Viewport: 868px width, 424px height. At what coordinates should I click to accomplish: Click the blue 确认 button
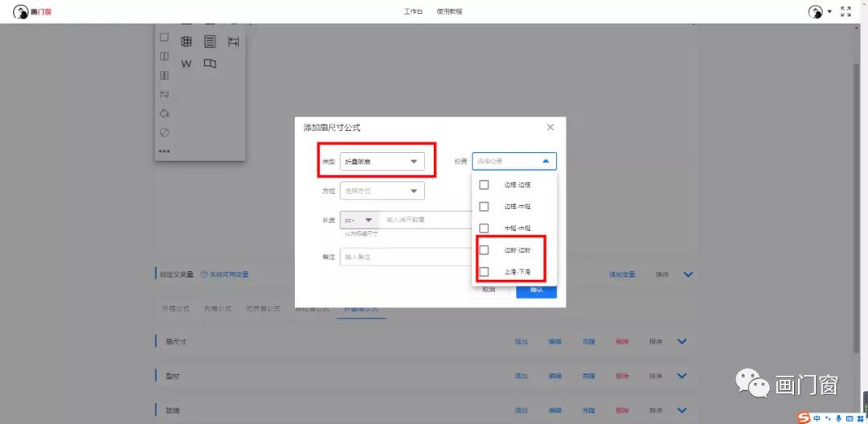point(536,290)
